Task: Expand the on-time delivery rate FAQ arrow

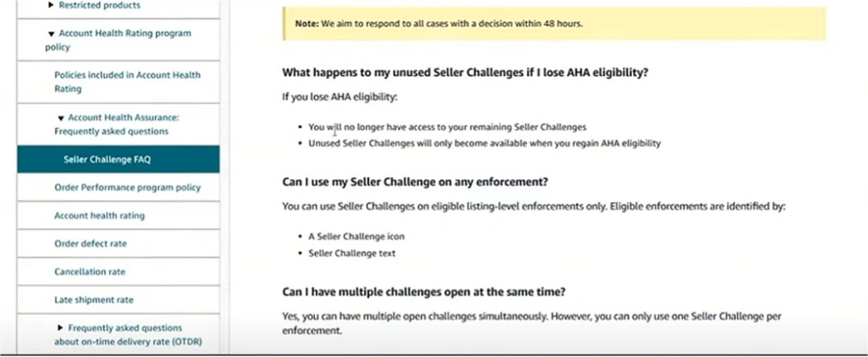Action: click(x=61, y=328)
